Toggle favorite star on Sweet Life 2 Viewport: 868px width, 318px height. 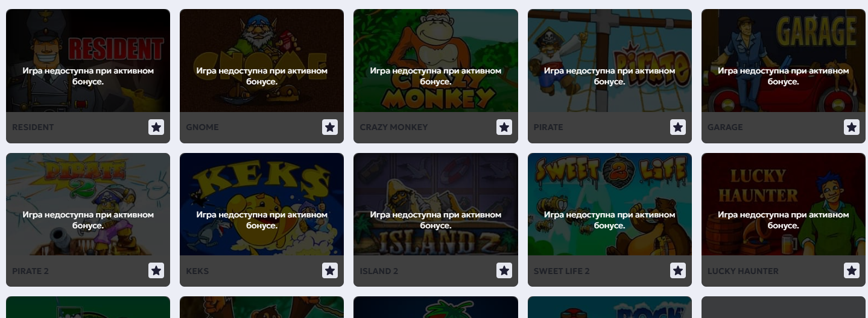tap(678, 271)
